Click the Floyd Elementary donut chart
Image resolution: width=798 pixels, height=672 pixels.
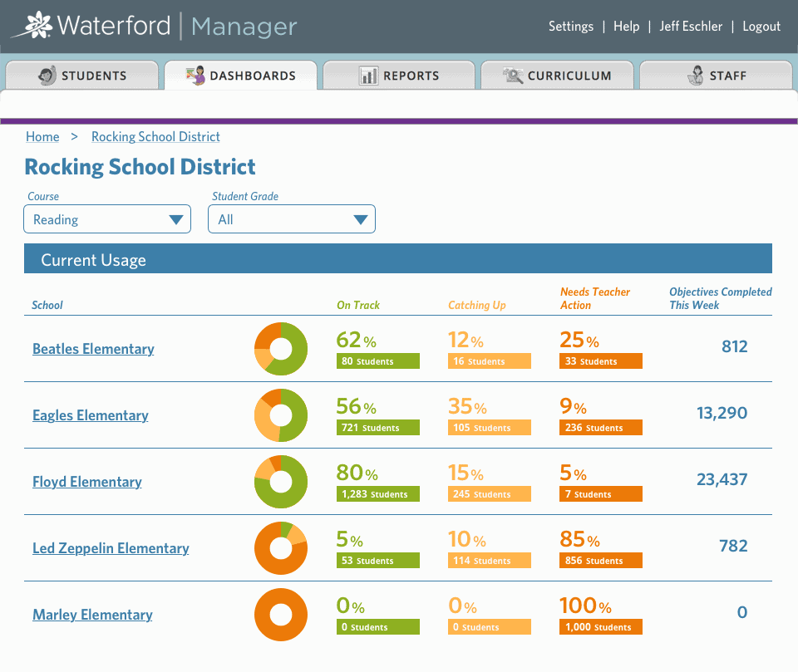281,482
